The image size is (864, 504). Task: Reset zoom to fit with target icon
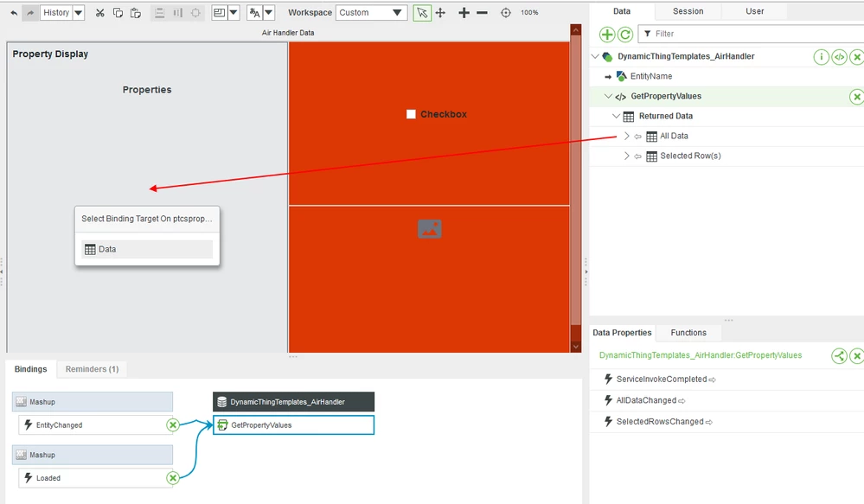pos(506,13)
